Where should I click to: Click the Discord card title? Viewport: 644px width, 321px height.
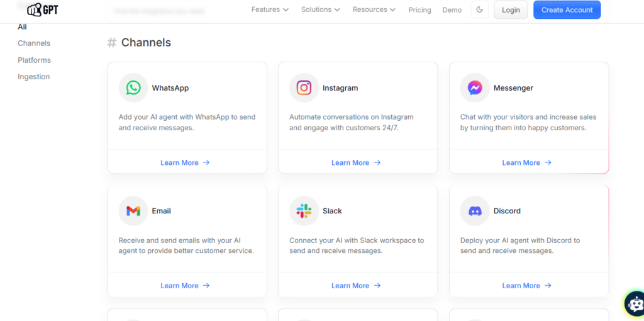pos(507,211)
